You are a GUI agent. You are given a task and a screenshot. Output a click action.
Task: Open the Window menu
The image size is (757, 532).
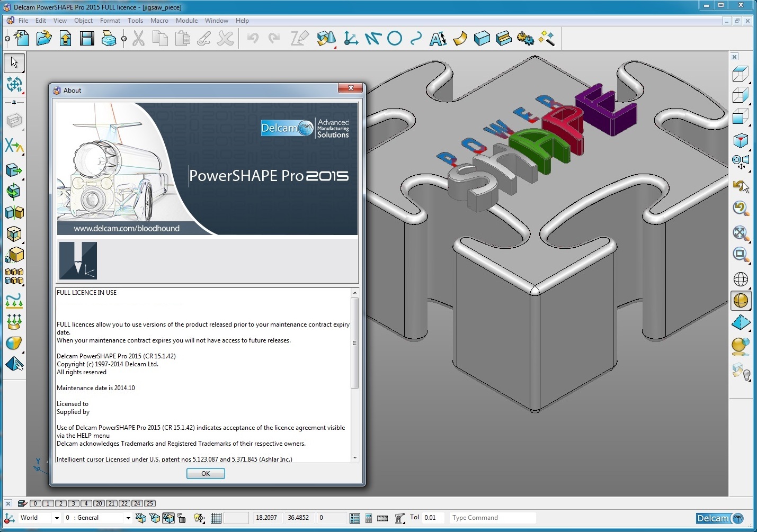[x=216, y=21]
